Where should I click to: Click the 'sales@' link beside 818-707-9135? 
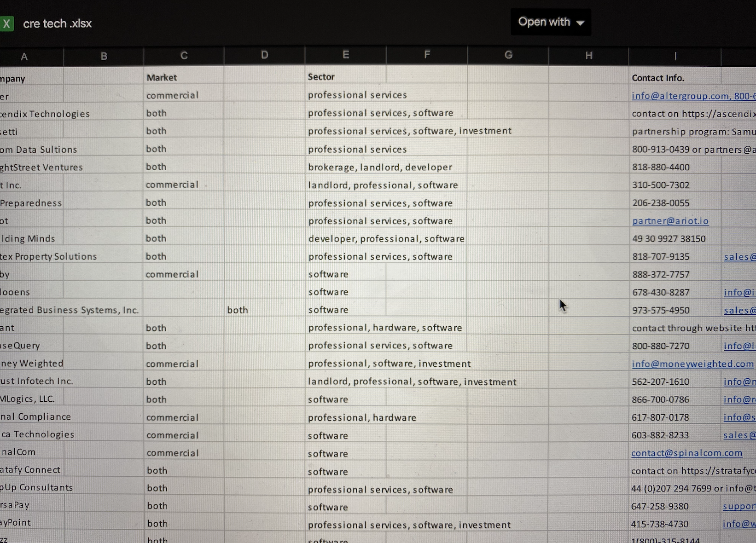click(x=739, y=257)
